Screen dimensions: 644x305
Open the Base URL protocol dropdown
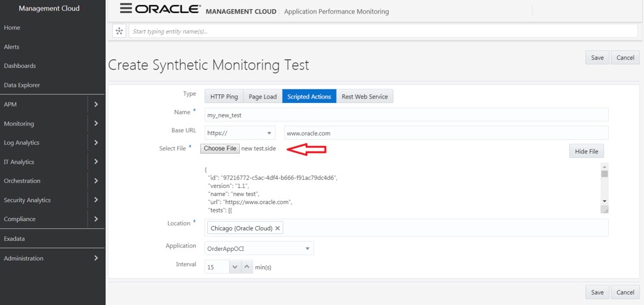click(x=270, y=133)
